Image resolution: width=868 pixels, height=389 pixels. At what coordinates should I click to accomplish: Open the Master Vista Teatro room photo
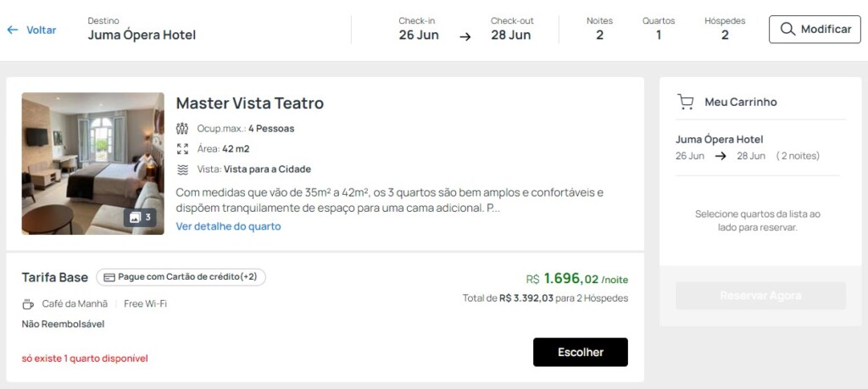pyautogui.click(x=92, y=163)
